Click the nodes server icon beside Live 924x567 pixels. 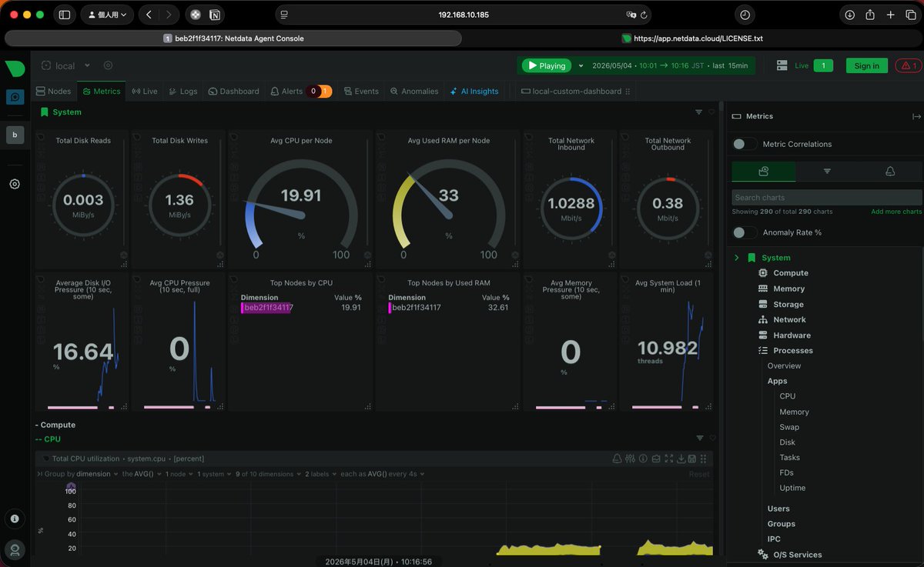coord(782,65)
